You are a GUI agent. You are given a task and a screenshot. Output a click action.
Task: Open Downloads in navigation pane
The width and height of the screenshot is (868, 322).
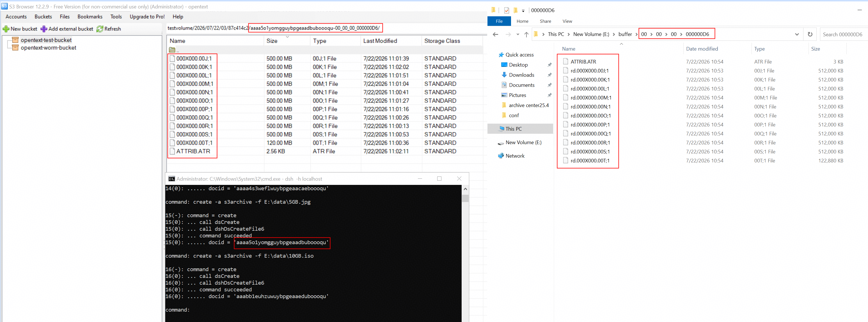[x=521, y=75]
